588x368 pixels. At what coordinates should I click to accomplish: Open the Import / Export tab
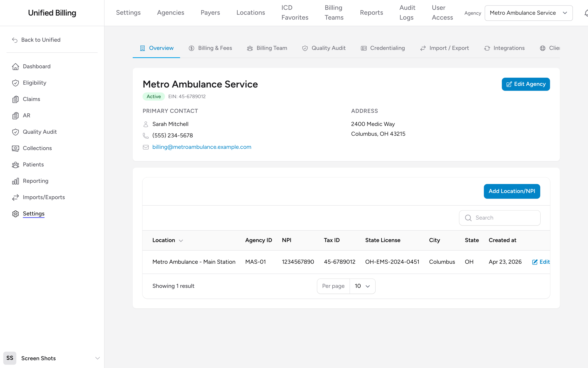coord(444,48)
